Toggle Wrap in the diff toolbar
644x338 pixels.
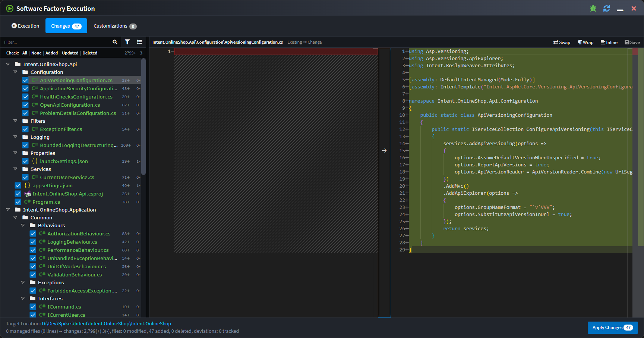pyautogui.click(x=585, y=42)
